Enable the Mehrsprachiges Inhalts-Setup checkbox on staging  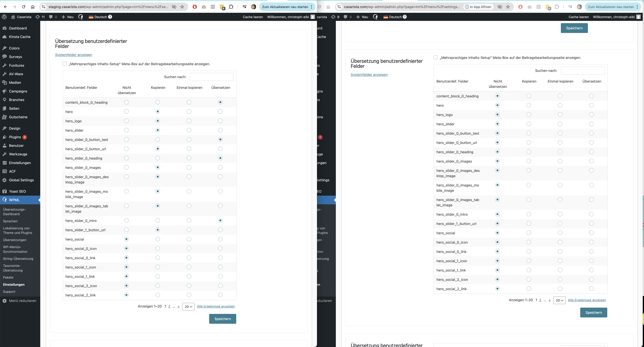(65, 64)
